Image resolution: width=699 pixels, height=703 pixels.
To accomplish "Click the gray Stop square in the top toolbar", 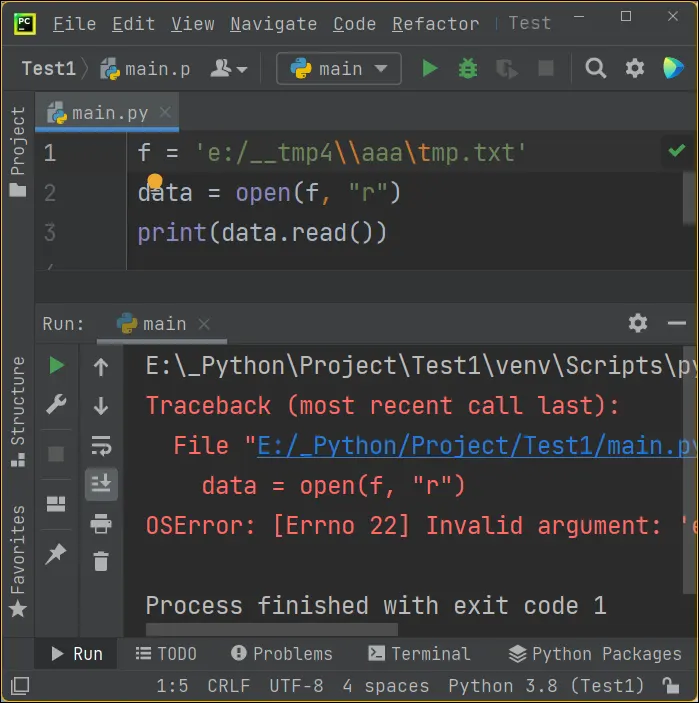I will tap(546, 69).
